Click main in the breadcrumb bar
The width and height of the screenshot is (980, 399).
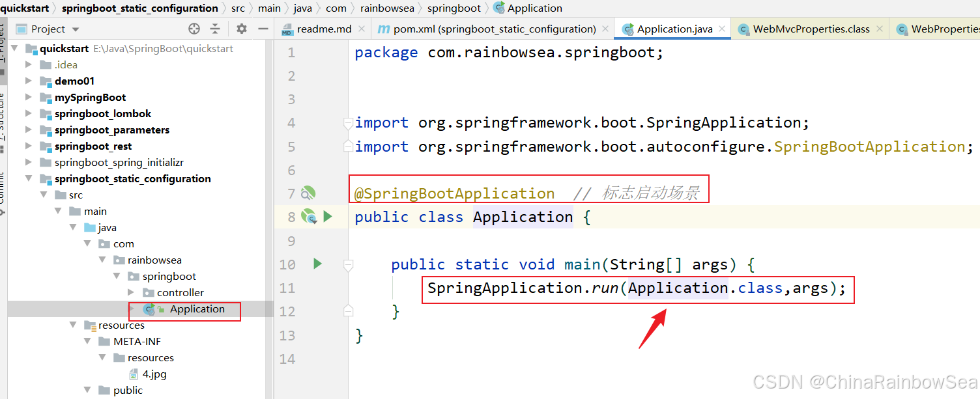pyautogui.click(x=269, y=8)
